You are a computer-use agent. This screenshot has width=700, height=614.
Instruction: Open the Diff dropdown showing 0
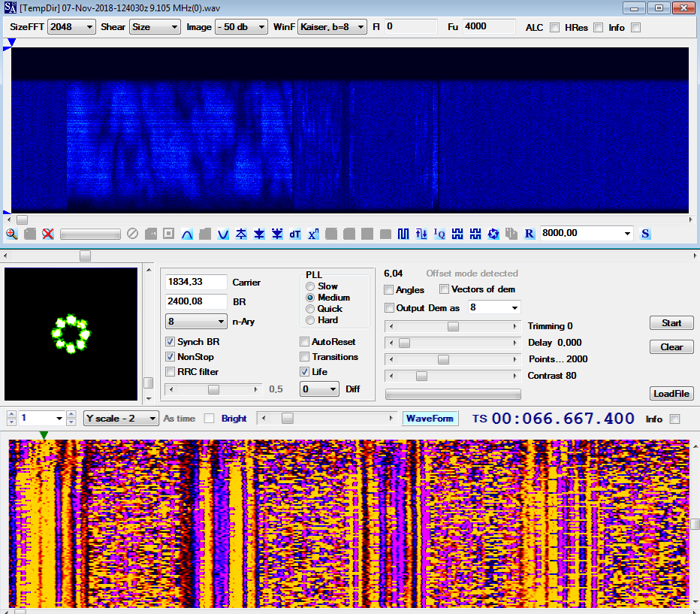pos(319,389)
